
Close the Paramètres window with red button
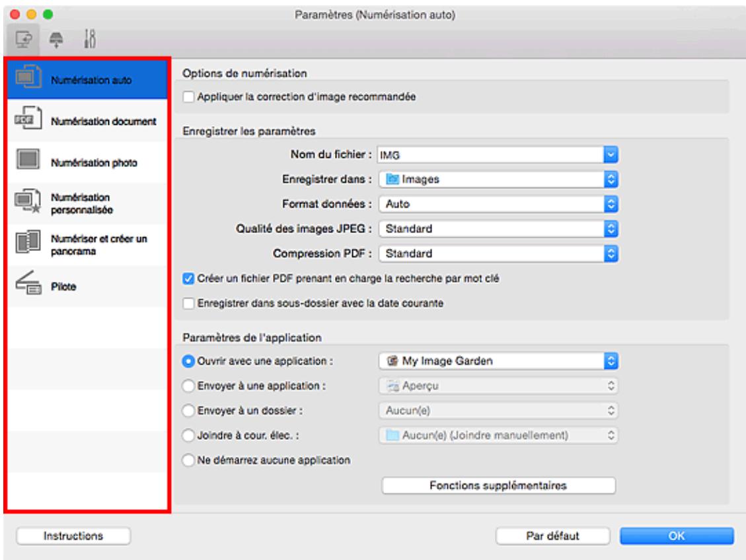coord(15,15)
